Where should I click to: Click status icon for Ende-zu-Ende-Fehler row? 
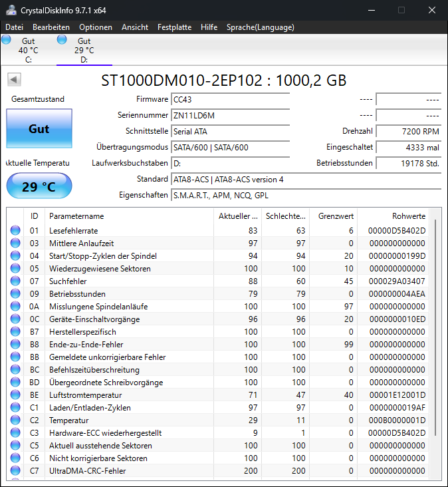point(15,345)
